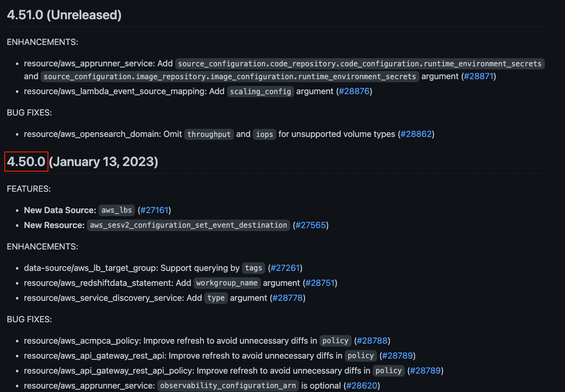Click image_repository runtime_environment_secrets code snippet

coord(230,77)
